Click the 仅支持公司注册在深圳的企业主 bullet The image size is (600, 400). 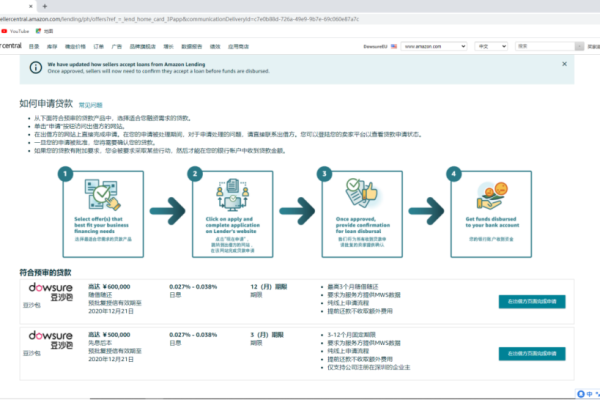pos(368,367)
